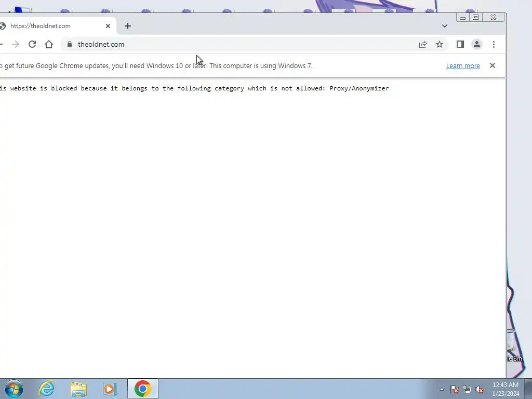532x399 pixels.
Task: Minimize the Chrome window
Action: pyautogui.click(x=463, y=17)
